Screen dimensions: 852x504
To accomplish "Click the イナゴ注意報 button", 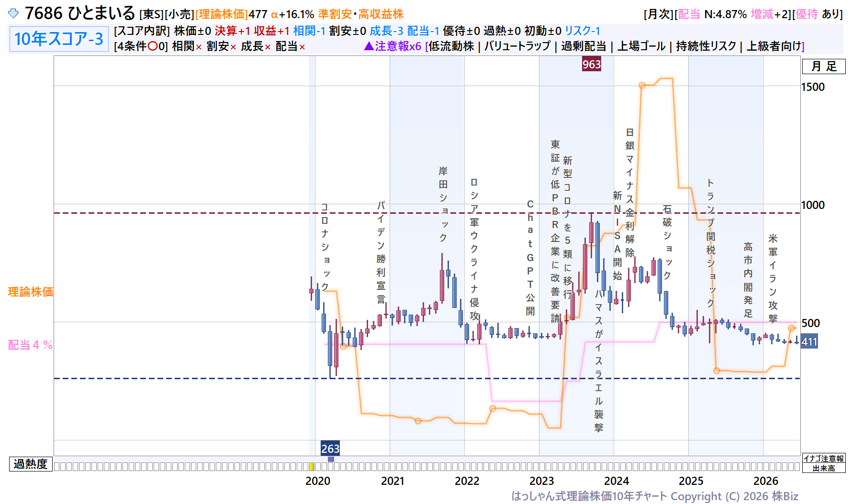I will [824, 459].
